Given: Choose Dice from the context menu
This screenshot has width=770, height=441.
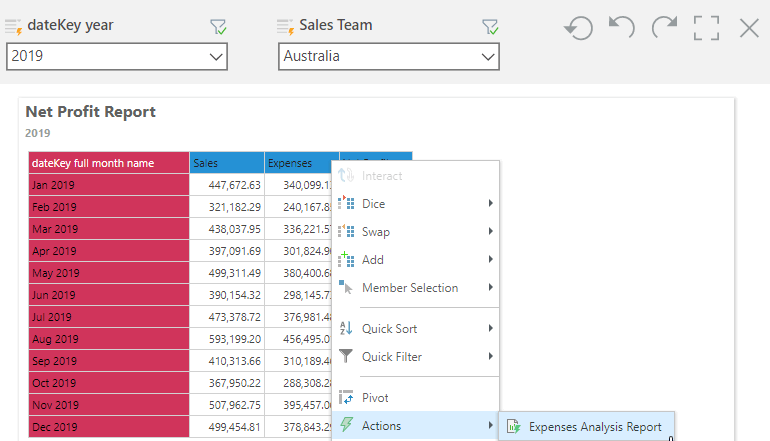Looking at the screenshot, I should (415, 203).
